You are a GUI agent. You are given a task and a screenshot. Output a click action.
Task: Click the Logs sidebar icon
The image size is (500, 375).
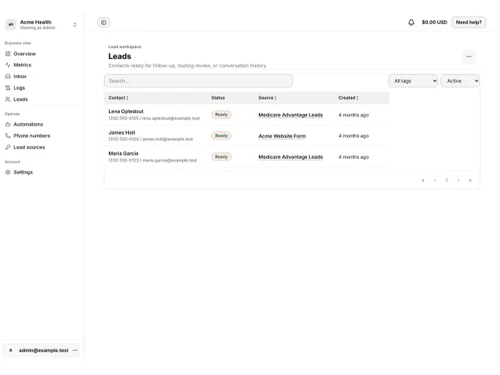(x=8, y=88)
